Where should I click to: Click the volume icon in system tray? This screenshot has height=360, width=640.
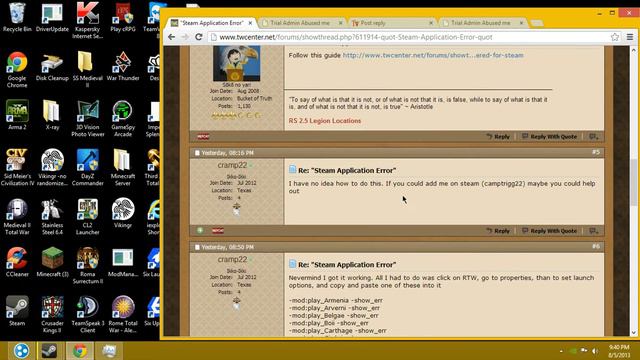pos(596,351)
